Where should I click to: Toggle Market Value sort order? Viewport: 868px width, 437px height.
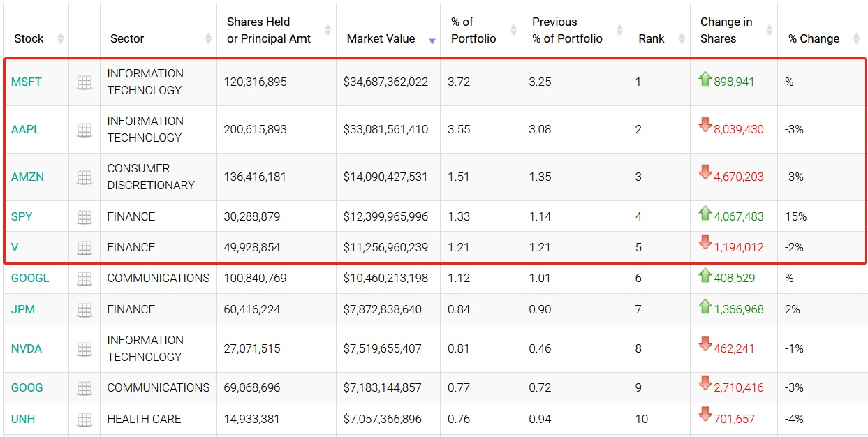(381, 38)
